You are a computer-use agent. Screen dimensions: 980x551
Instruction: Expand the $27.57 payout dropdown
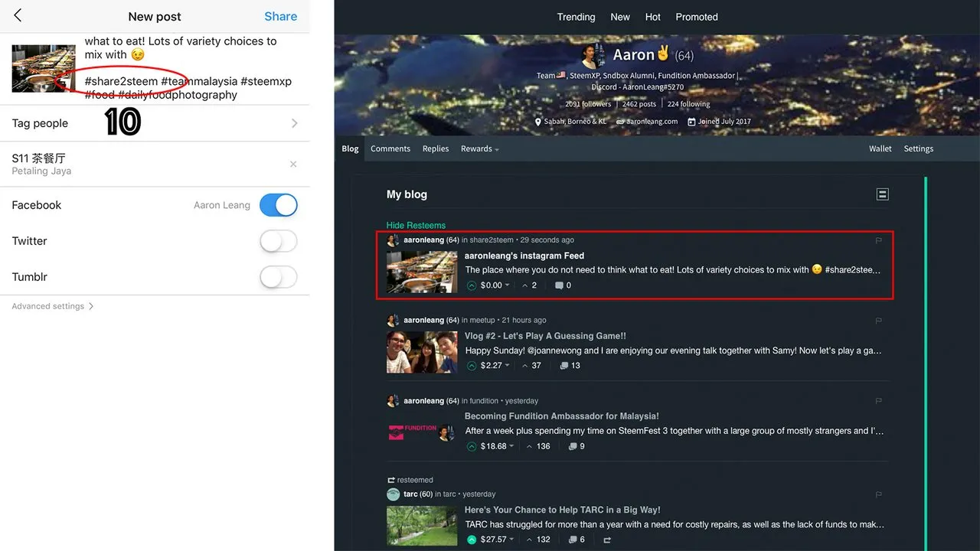pyautogui.click(x=497, y=540)
